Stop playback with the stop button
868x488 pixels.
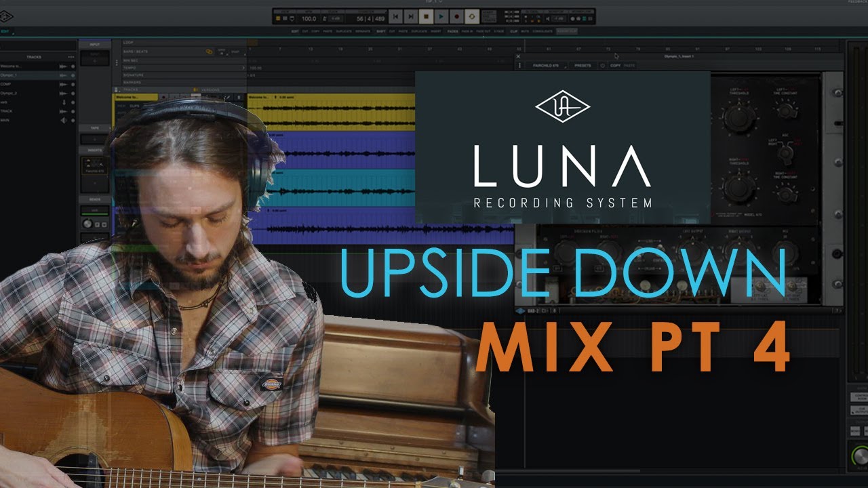[425, 16]
